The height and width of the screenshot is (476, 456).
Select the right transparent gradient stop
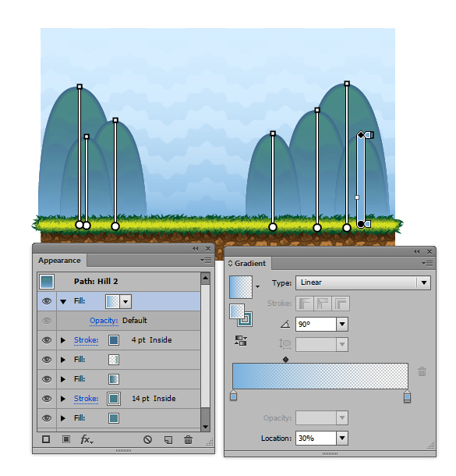(x=407, y=396)
